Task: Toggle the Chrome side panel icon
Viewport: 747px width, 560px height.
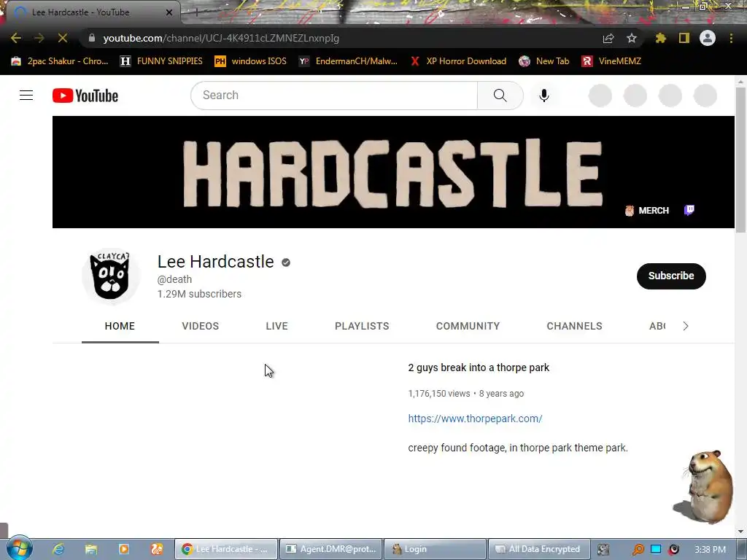Action: (x=684, y=38)
